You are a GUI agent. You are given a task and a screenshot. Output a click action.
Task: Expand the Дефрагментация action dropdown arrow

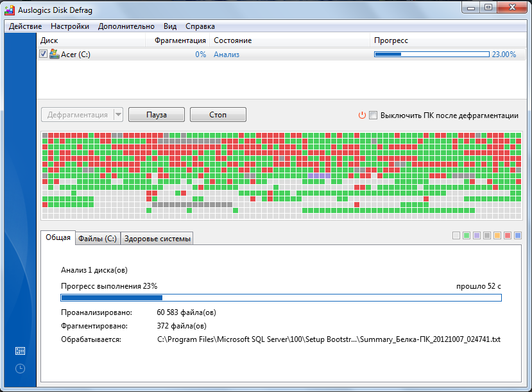pyautogui.click(x=118, y=115)
